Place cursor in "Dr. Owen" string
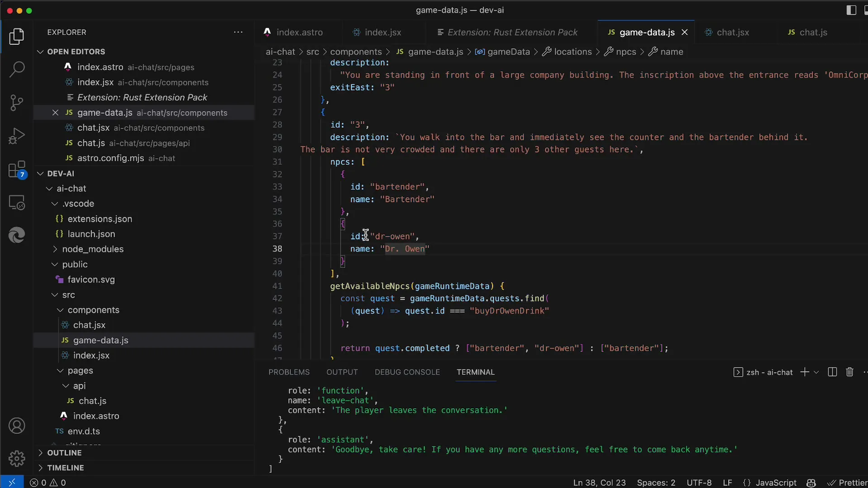 [405, 249]
